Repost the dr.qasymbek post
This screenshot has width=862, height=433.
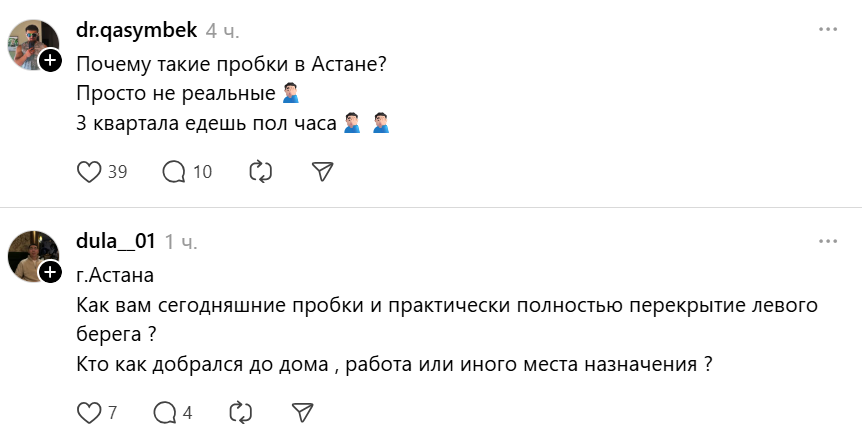(x=260, y=172)
